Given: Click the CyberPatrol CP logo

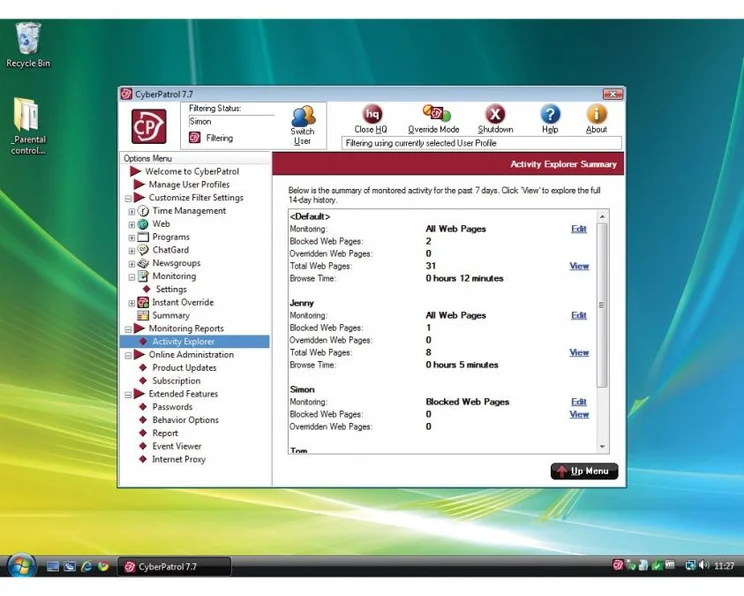Looking at the screenshot, I should point(149,127).
